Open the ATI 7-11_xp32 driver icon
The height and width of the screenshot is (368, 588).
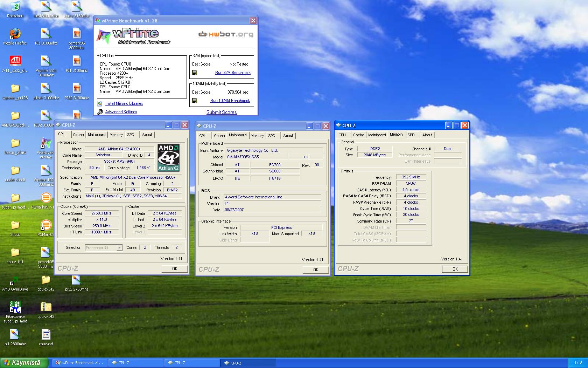(x=15, y=63)
